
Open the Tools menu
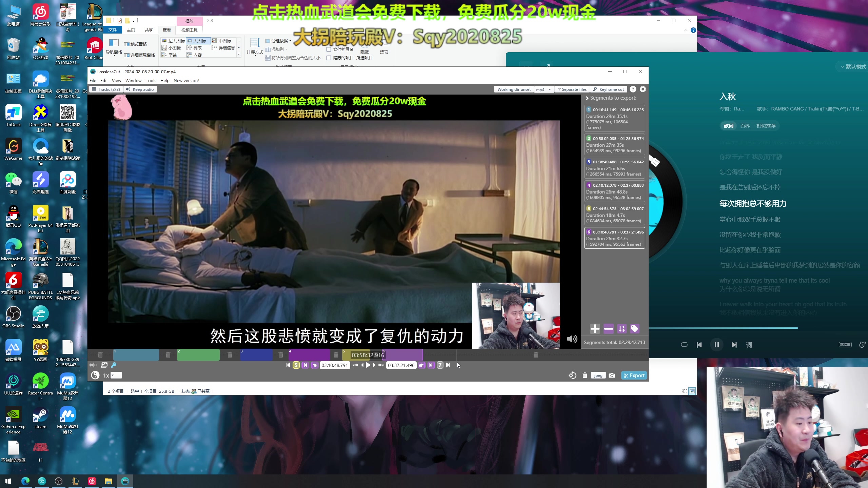coord(151,81)
